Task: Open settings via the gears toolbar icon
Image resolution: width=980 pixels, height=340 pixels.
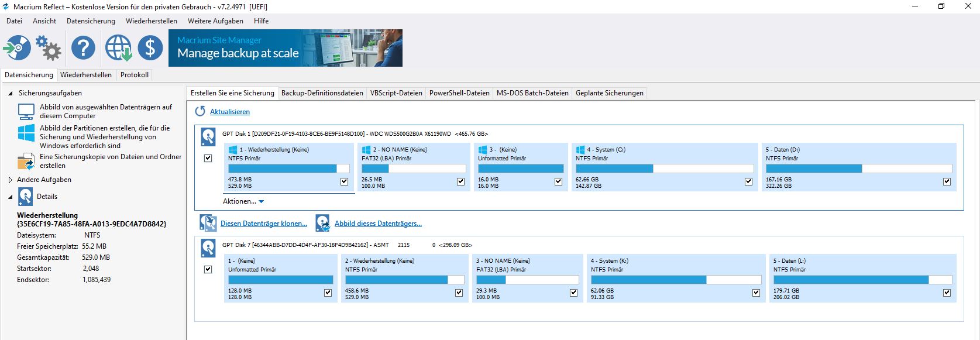Action: point(49,47)
